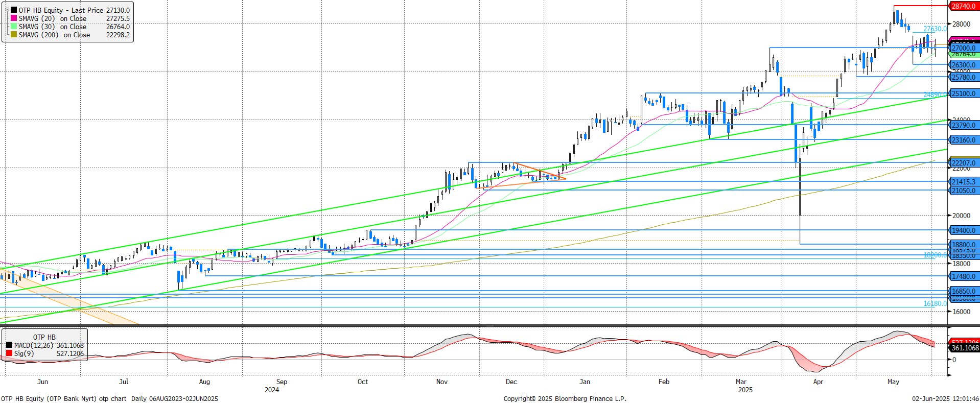
Task: Select 'OTP HB Equity - Last Price' legend entry
Action: 61,10
